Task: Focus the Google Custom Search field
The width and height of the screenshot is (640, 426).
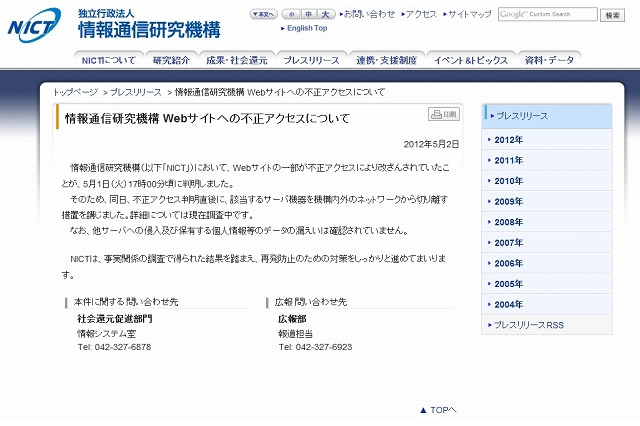Action: pyautogui.click(x=548, y=14)
